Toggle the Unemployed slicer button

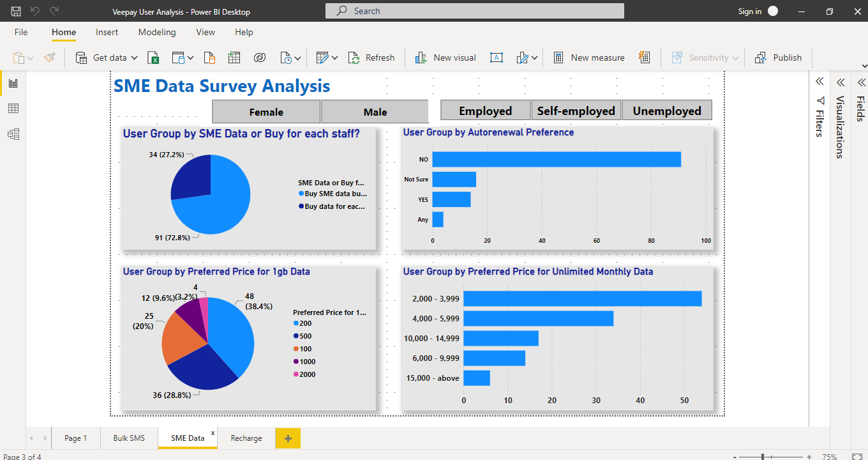coord(667,111)
